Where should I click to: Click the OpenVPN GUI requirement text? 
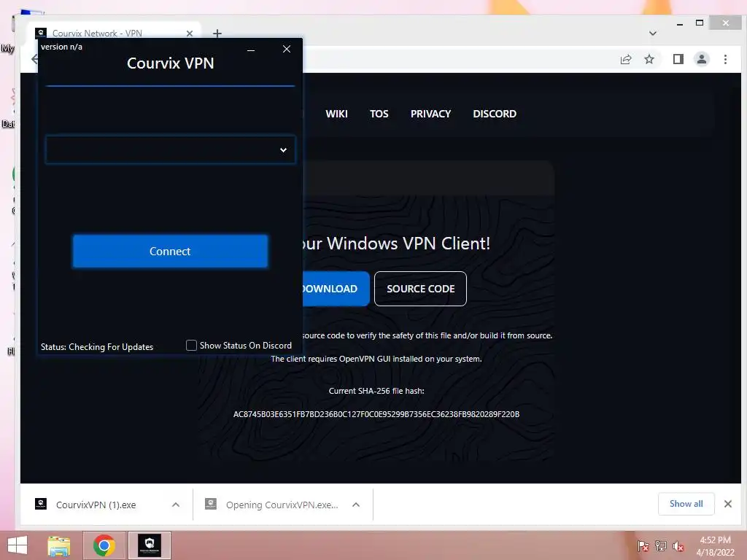[x=376, y=359]
